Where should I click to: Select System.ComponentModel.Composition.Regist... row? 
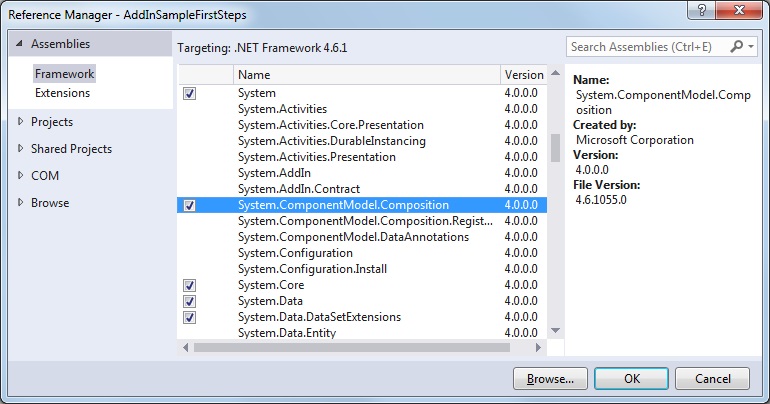362,221
